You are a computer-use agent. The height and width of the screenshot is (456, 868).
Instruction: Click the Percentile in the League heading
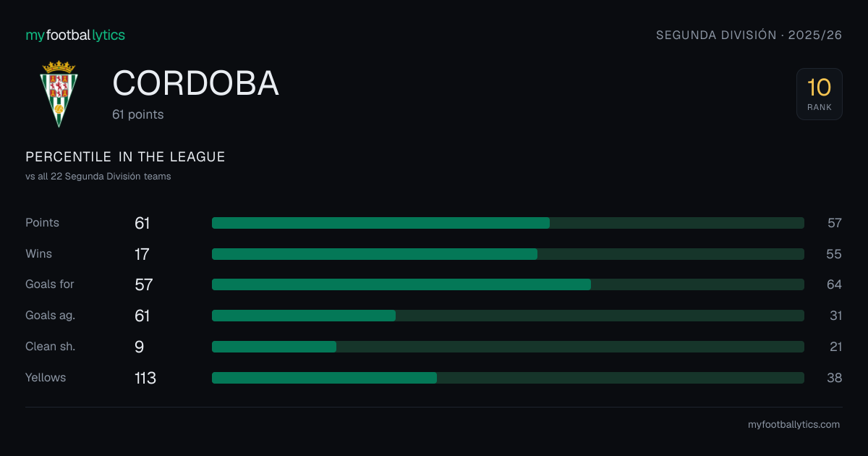point(125,157)
